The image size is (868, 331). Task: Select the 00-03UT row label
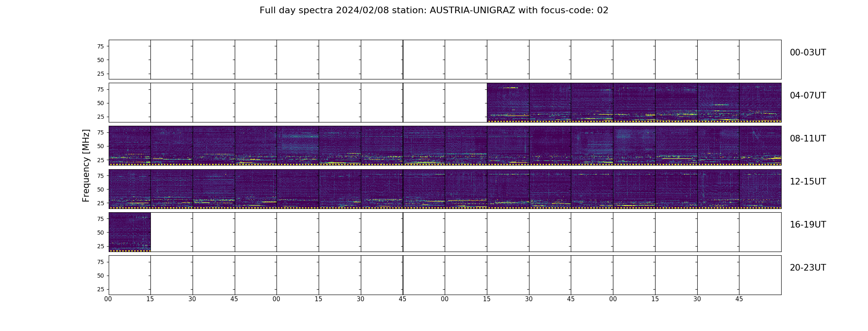point(807,53)
